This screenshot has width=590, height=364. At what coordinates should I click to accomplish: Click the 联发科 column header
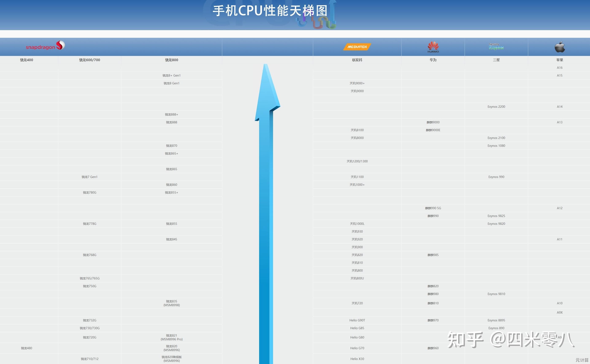coord(357,60)
